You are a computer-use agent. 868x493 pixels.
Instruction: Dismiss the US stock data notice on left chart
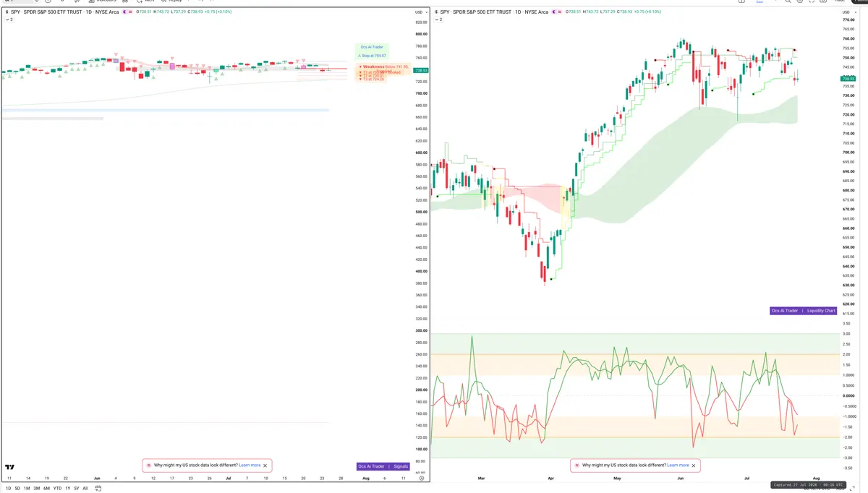[x=265, y=466]
